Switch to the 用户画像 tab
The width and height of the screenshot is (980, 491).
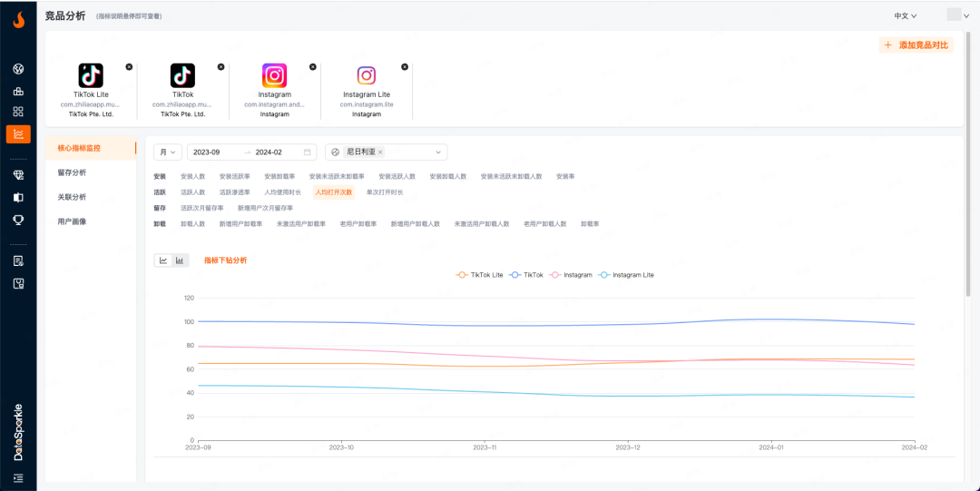(72, 221)
